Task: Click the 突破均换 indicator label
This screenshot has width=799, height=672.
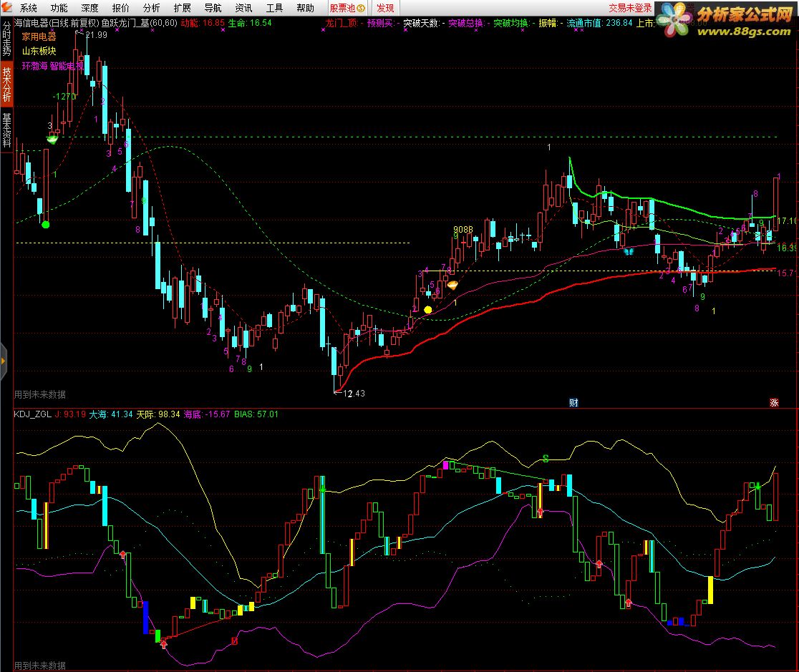Action: click(513, 23)
